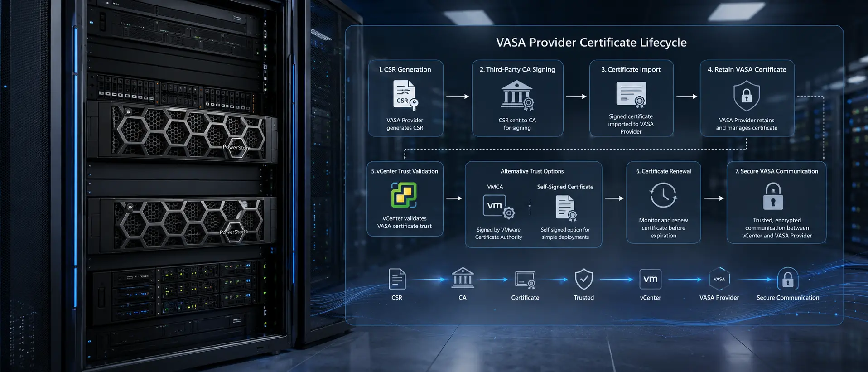Click the "Alternative Trust Options" heading
The height and width of the screenshot is (372, 868).
(x=532, y=171)
